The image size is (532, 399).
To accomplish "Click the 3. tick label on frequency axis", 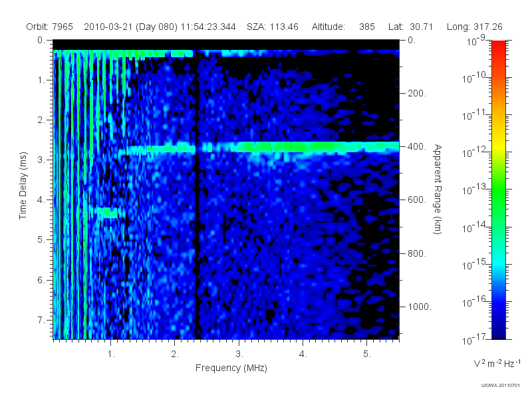I will click(x=239, y=354).
